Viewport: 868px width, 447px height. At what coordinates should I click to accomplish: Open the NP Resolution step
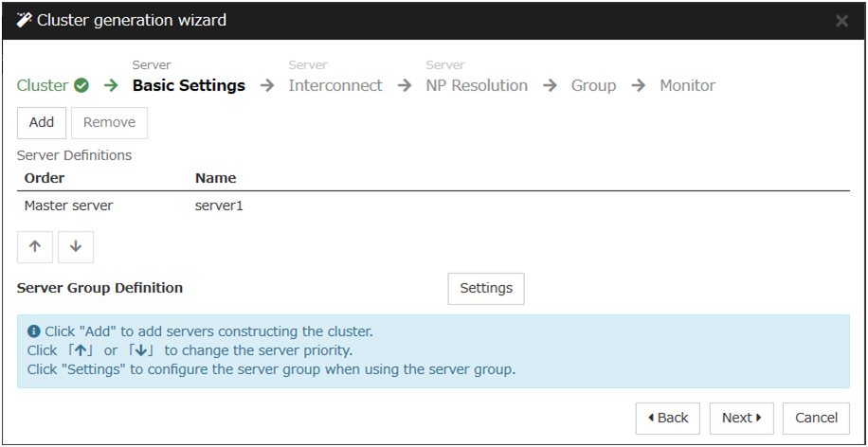(x=477, y=85)
